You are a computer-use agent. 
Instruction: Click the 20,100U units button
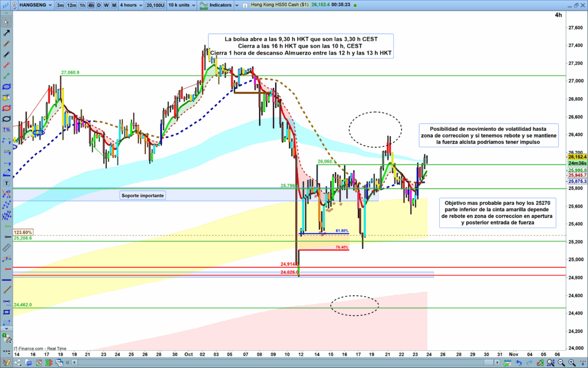point(154,5)
